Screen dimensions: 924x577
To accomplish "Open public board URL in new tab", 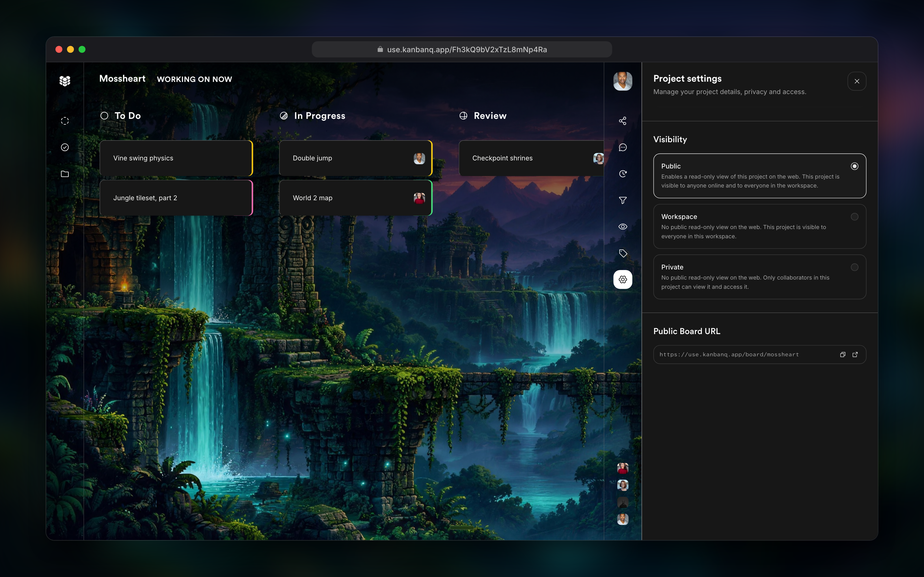I will 855,355.
